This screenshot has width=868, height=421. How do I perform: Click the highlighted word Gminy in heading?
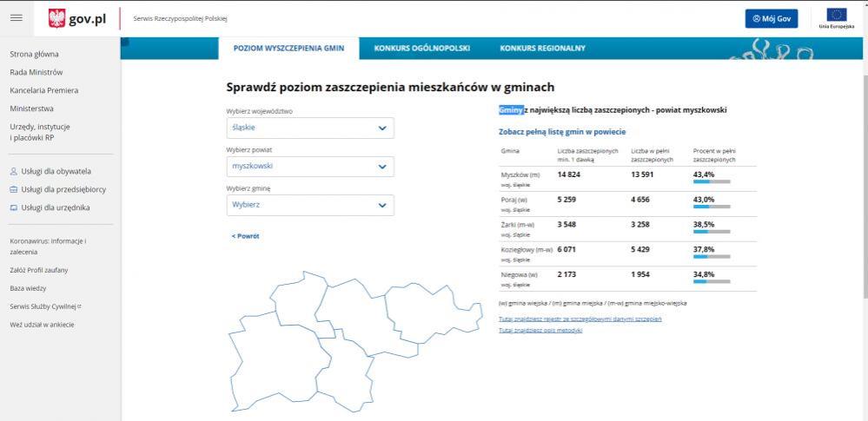point(510,110)
